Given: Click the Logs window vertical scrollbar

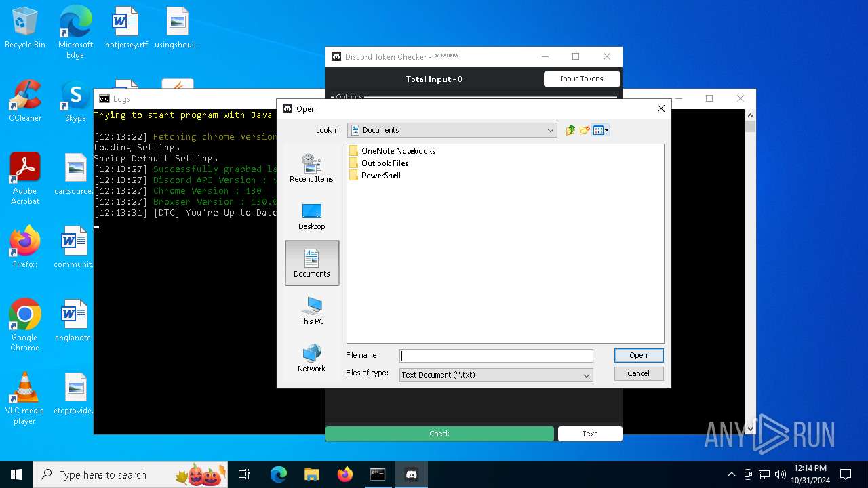Looking at the screenshot, I should (750, 271).
